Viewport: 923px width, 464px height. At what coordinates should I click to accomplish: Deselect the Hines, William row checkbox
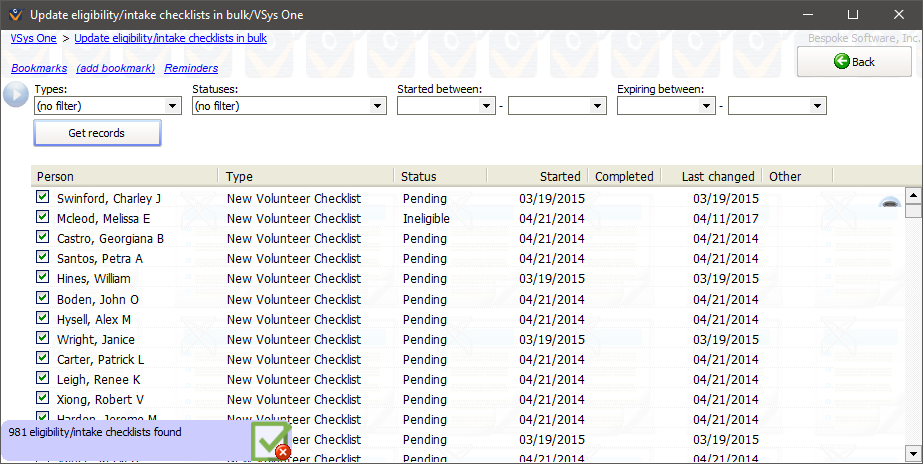[x=43, y=278]
